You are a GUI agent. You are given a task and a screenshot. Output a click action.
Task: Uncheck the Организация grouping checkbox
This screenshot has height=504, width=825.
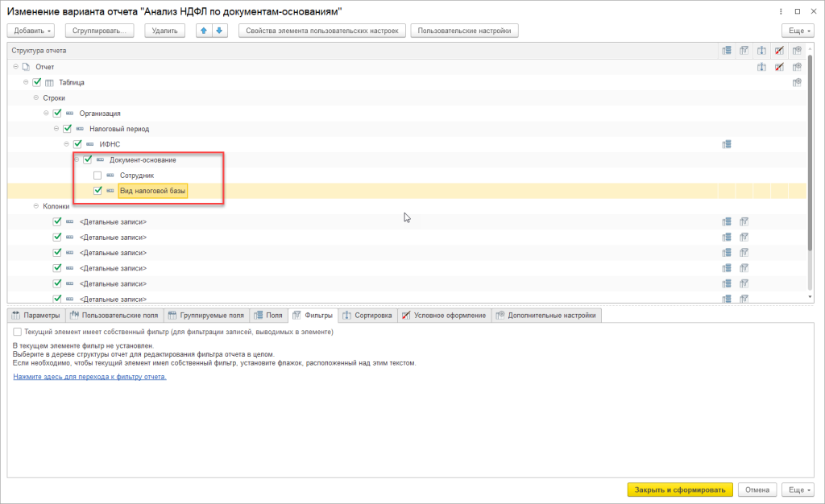coord(57,113)
